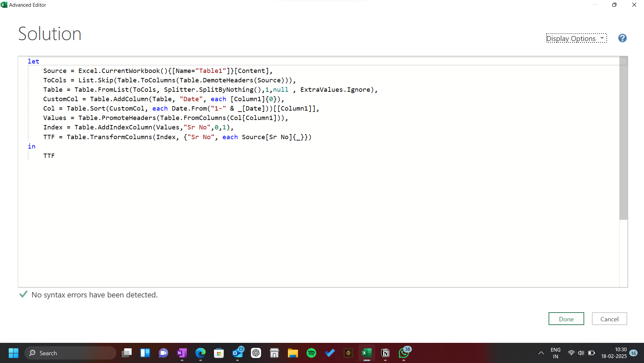Open OneNote from the taskbar
Viewport: 644px width, 363px height.
pos(182,353)
